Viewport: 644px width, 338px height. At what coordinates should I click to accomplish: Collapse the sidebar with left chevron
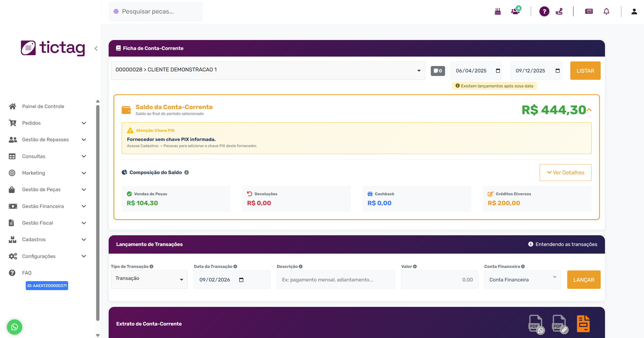pyautogui.click(x=96, y=48)
